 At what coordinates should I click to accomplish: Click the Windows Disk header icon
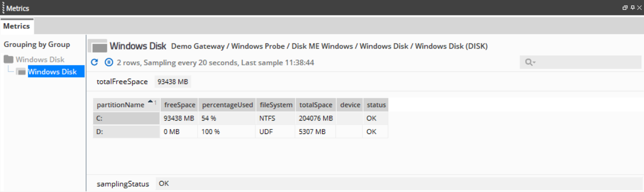click(98, 46)
